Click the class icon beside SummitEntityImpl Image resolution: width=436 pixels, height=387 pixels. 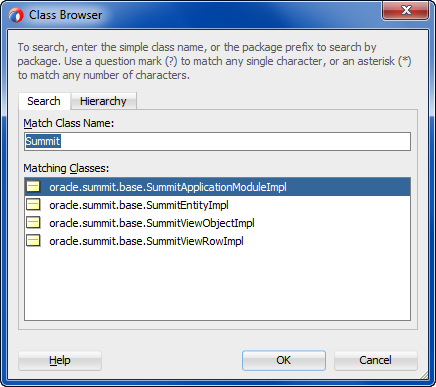33,205
